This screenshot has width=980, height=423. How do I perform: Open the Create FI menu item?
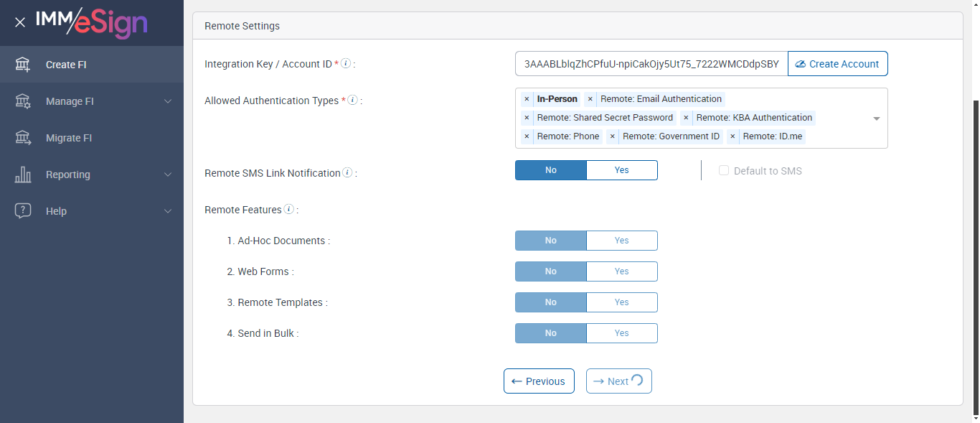click(66, 65)
